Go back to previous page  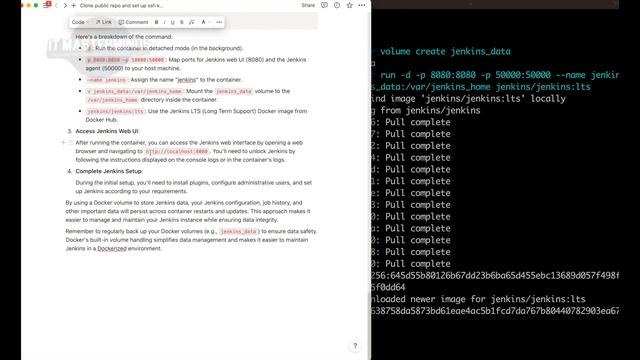(56, 6)
